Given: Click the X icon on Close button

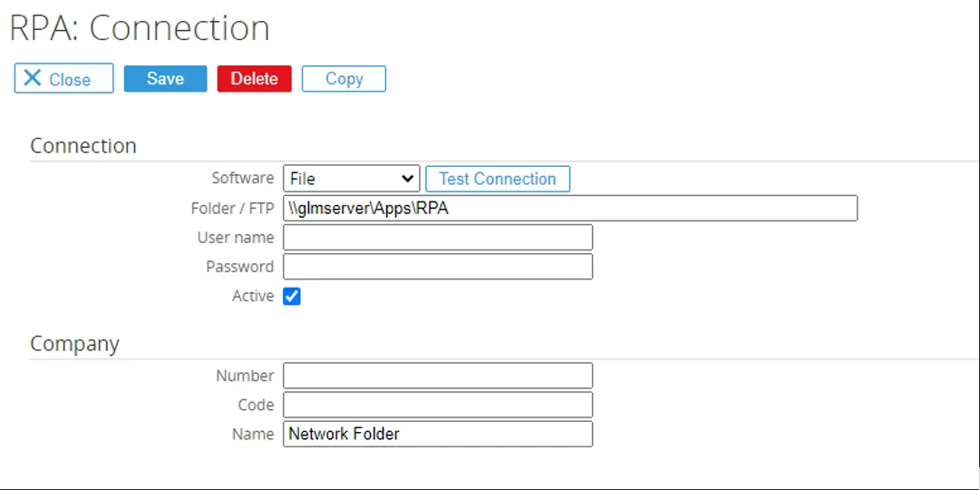Looking at the screenshot, I should tap(32, 79).
